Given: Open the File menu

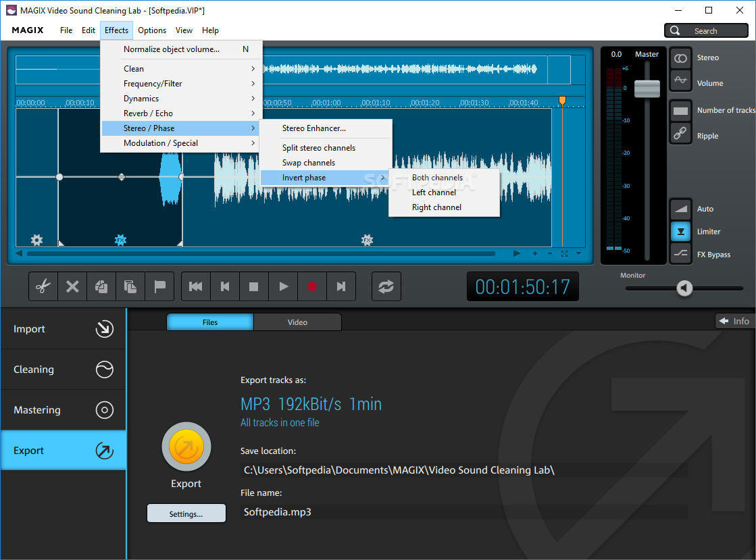Looking at the screenshot, I should tap(66, 30).
